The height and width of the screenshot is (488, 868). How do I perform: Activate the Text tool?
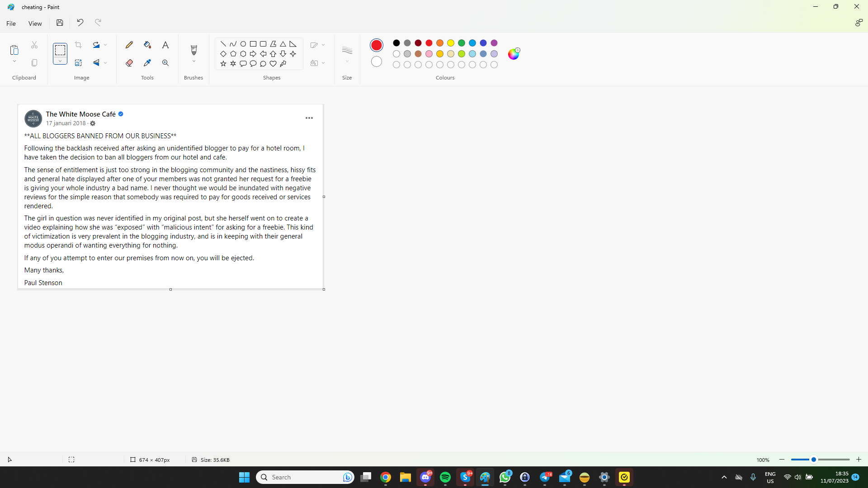pyautogui.click(x=165, y=45)
